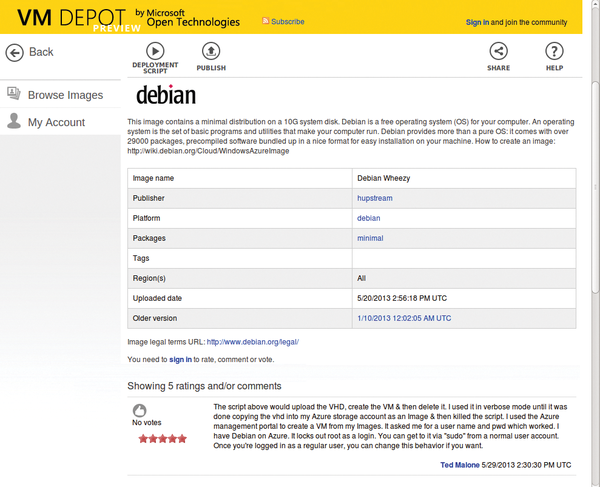
Task: Click the page vertical scrollbar
Action: tap(595, 187)
